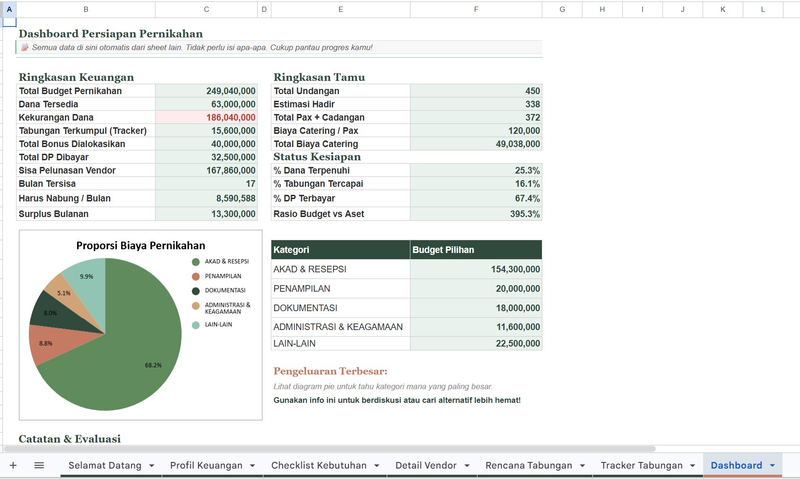The height and width of the screenshot is (479, 800).
Task: Select the LAIN-LAIN legend color dot
Action: pyautogui.click(x=196, y=325)
